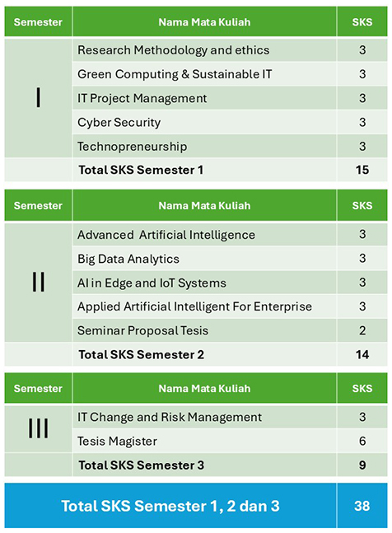The height and width of the screenshot is (533, 392).
Task: Click the Research Methodology and ethics row
Action: [x=230, y=50]
